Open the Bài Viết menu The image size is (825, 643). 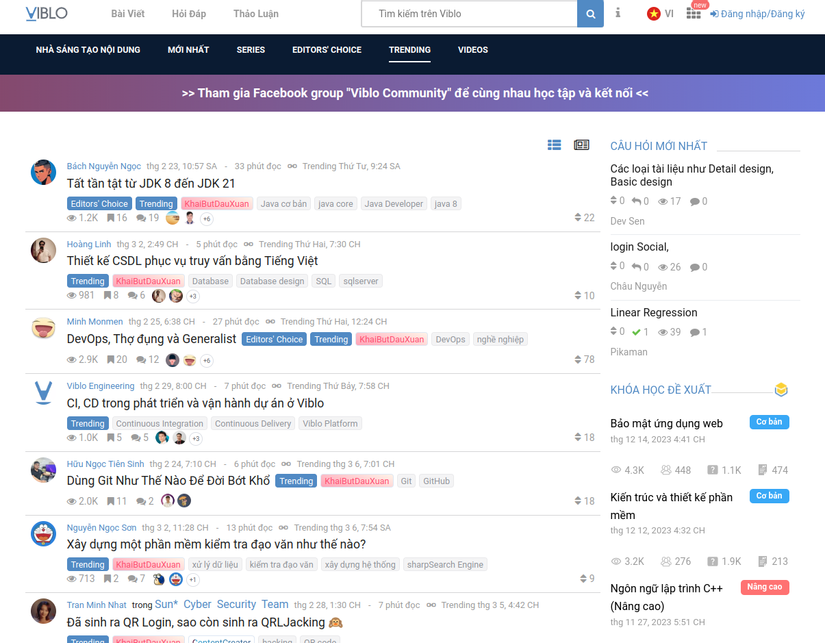click(127, 14)
